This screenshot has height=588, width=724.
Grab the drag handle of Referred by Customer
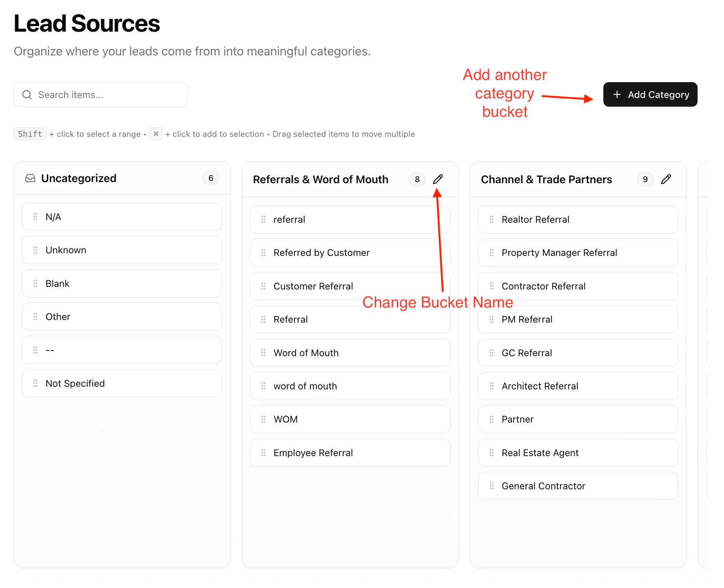263,253
